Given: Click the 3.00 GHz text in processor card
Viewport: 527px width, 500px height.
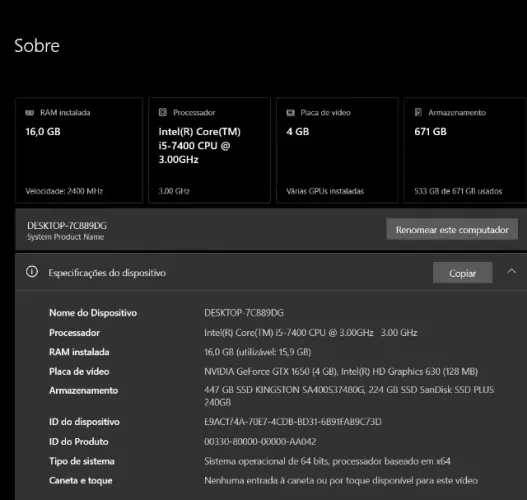Looking at the screenshot, I should [x=174, y=191].
